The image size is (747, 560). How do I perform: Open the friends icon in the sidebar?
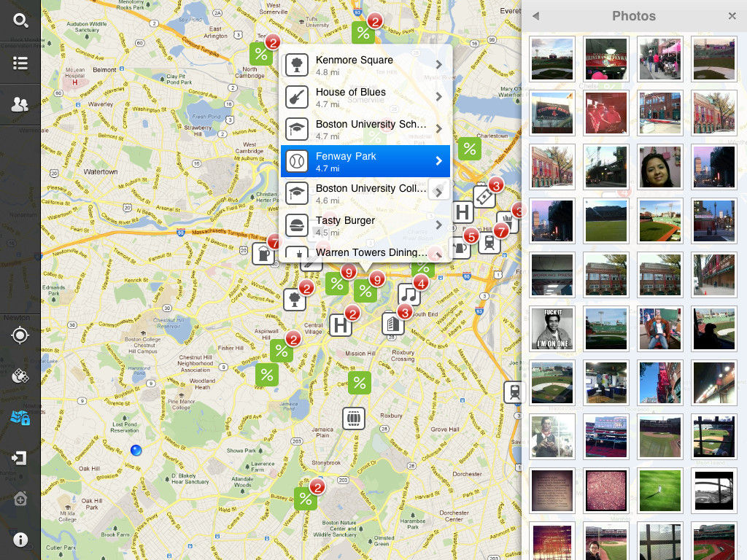(20, 104)
